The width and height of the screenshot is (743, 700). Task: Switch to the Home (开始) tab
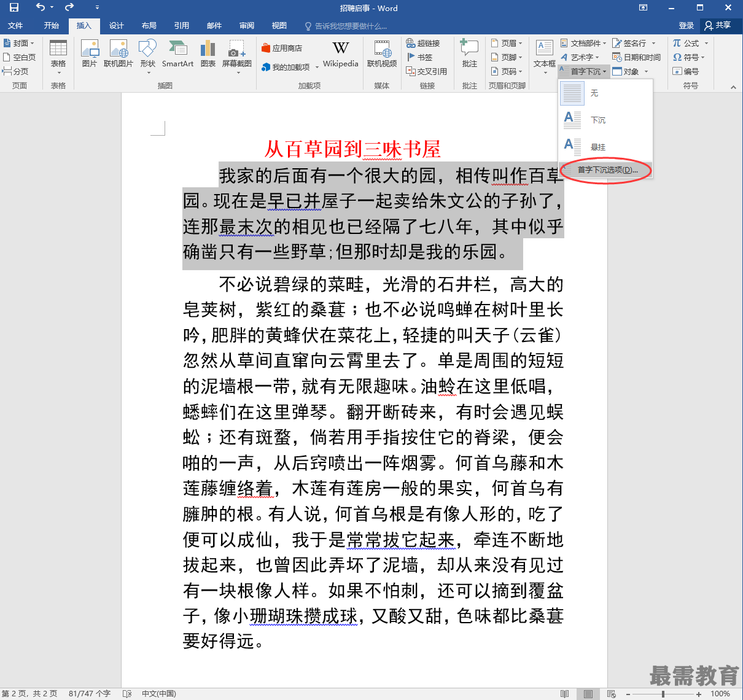[x=52, y=25]
